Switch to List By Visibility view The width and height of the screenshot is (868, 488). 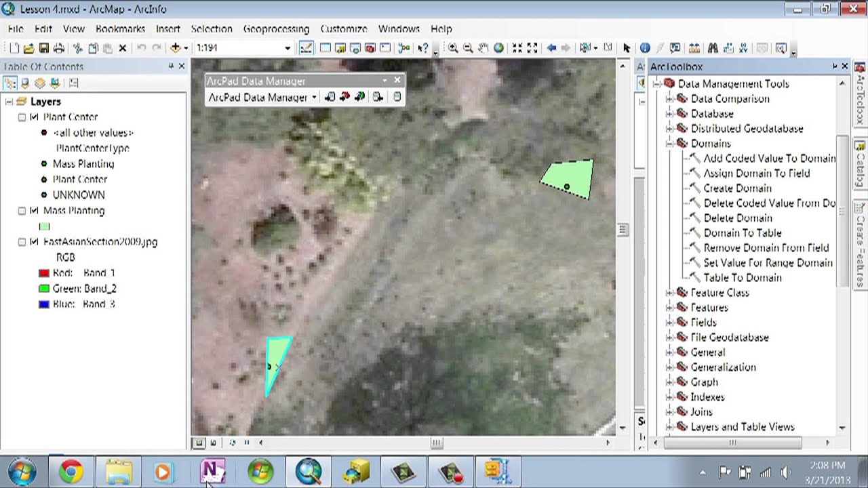(x=39, y=83)
